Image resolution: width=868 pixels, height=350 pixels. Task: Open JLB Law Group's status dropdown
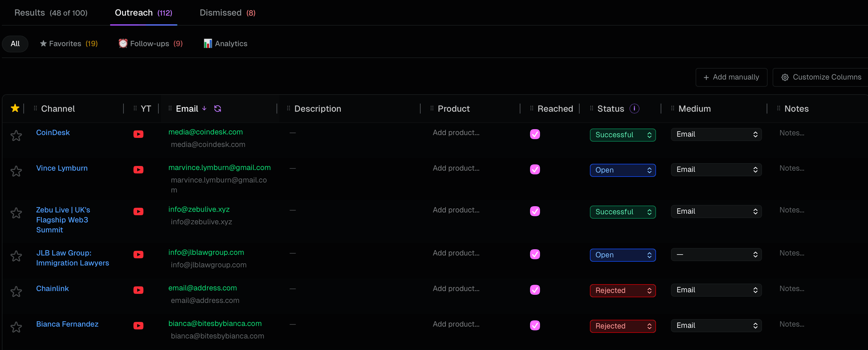tap(623, 255)
